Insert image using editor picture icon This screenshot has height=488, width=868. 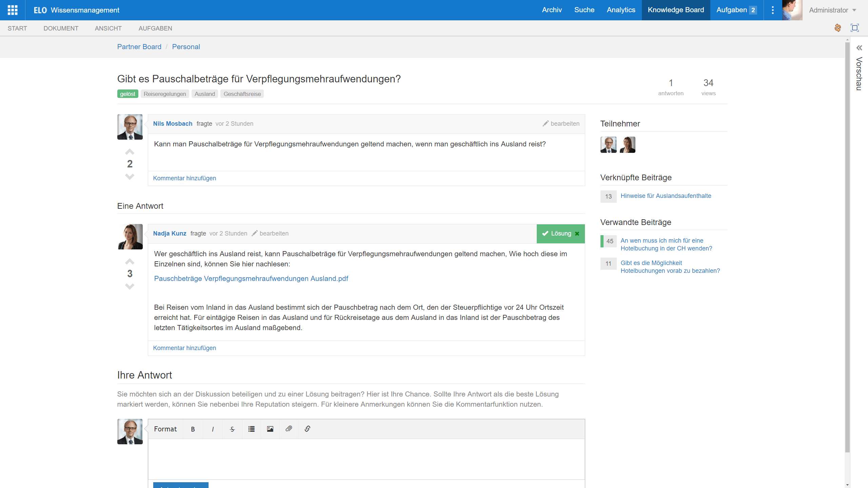pyautogui.click(x=270, y=429)
